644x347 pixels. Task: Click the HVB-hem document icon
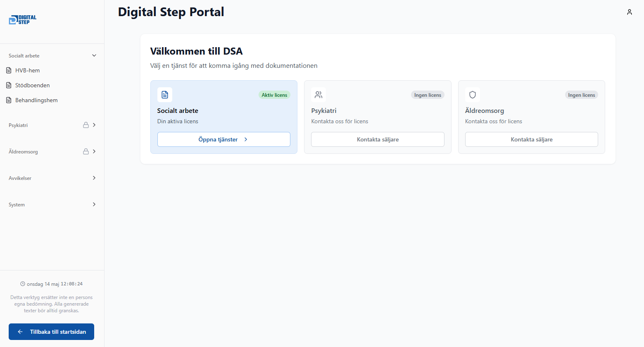click(9, 70)
